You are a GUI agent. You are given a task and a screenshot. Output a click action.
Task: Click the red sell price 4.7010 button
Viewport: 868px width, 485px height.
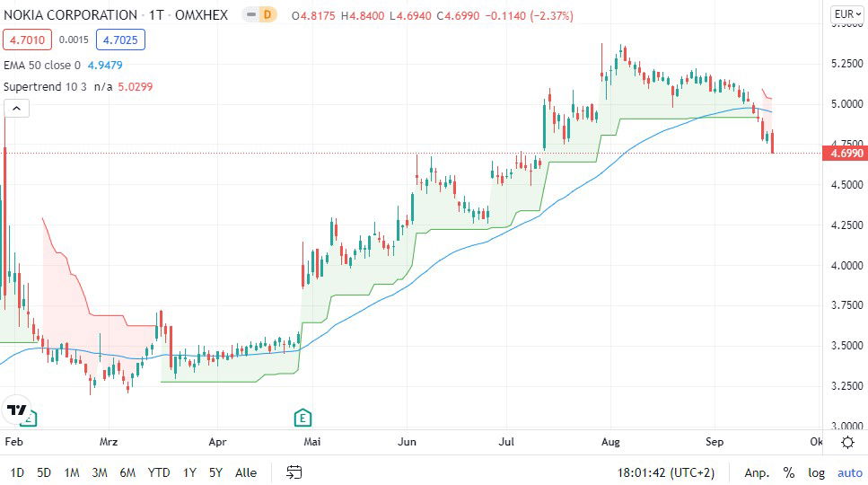pos(25,40)
